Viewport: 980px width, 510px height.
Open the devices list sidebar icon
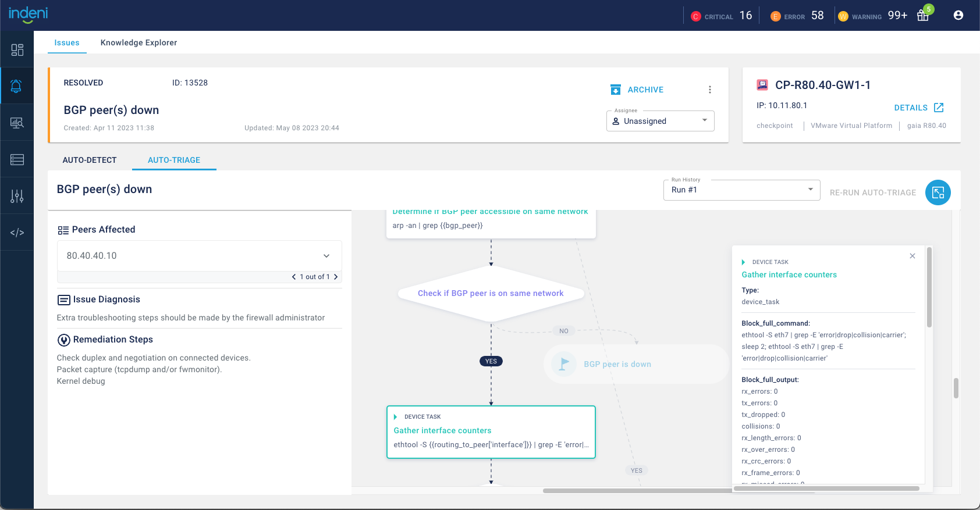[17, 159]
